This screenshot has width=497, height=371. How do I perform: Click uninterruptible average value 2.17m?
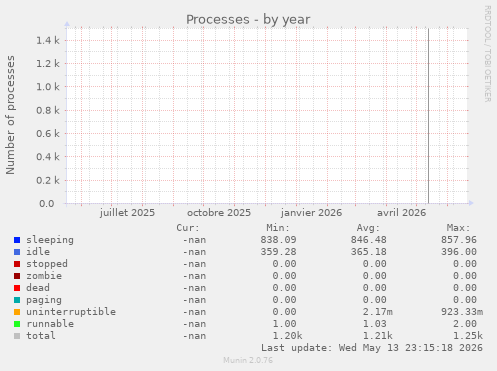point(378,312)
